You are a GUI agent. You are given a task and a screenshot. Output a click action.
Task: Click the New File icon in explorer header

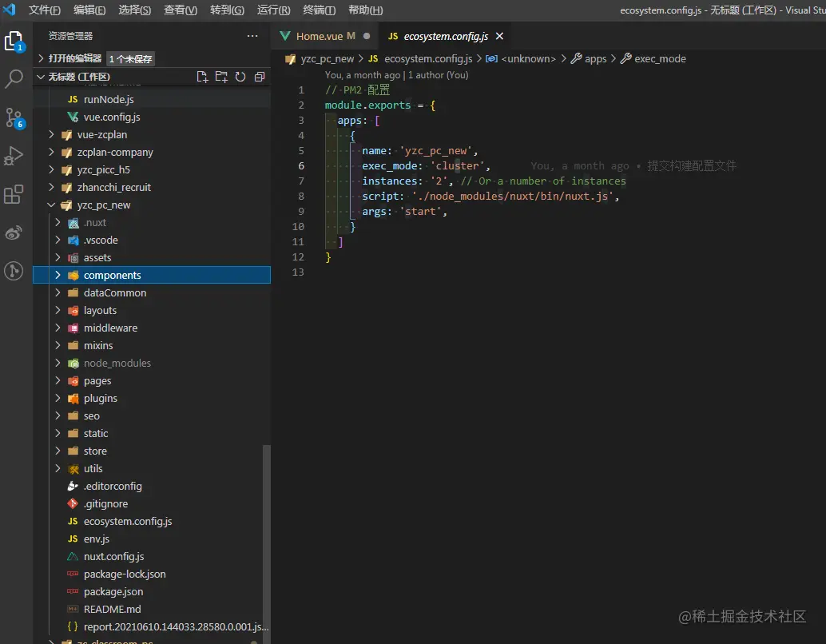[202, 77]
